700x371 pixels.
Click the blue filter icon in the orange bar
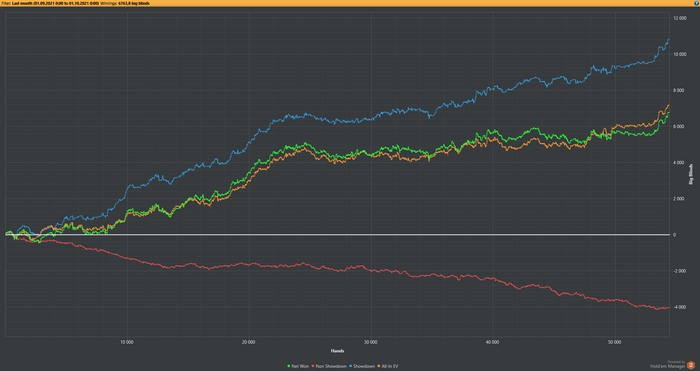point(697,3)
